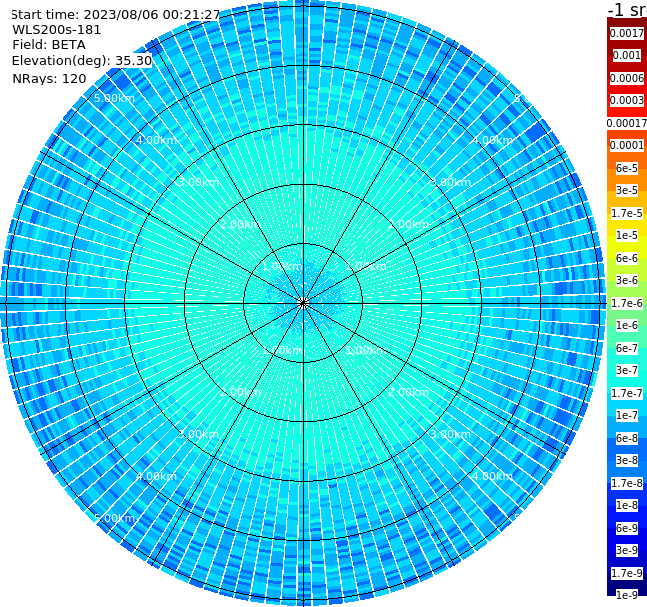Pick the 1e-8 colorbar value
This screenshot has height=607, width=647.
627,505
